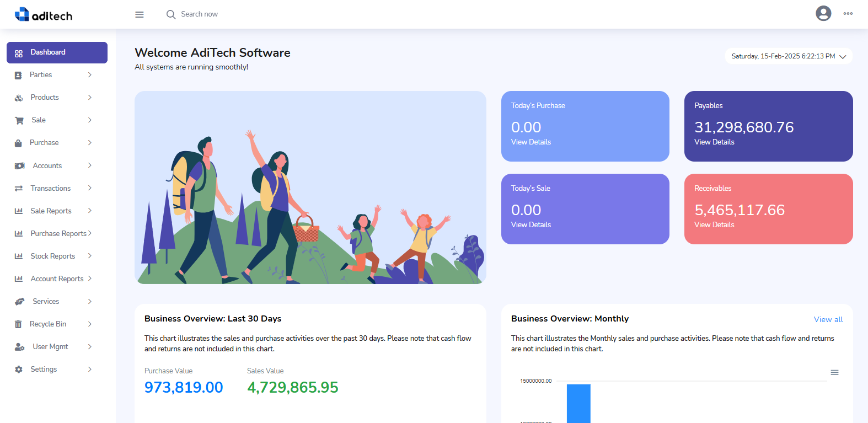Click the Transactions arrows icon

point(19,189)
